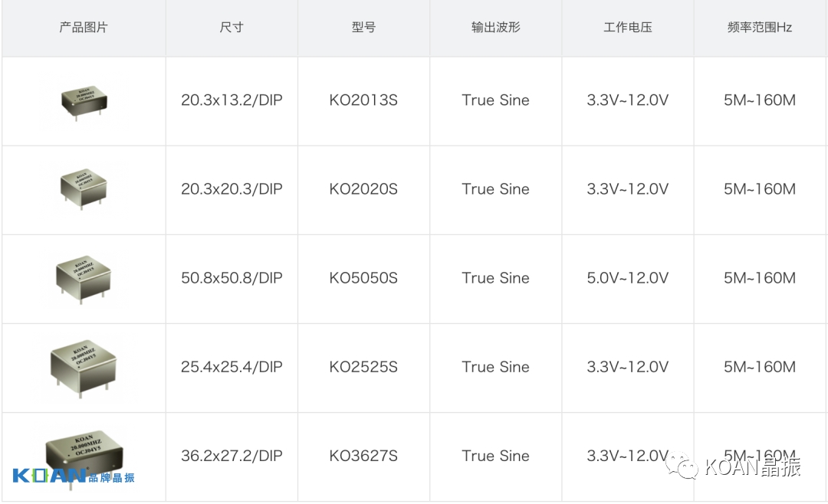Click the 频率范围Hz column header

[x=760, y=28]
